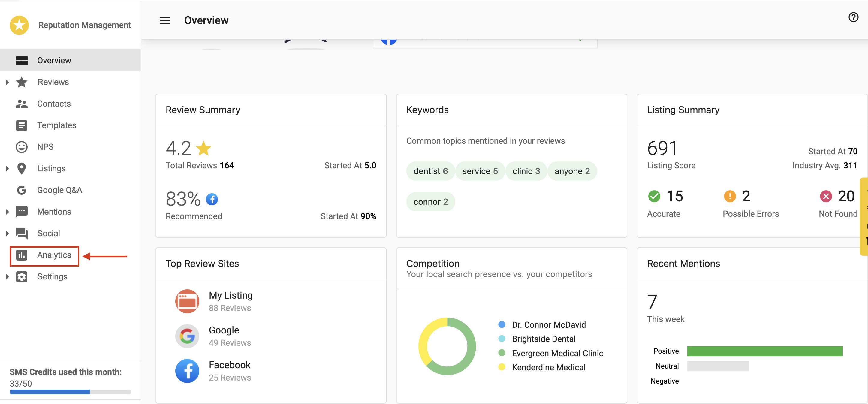Click the Facebook icon next to 83%
Viewport: 868px width, 404px height.
[212, 199]
